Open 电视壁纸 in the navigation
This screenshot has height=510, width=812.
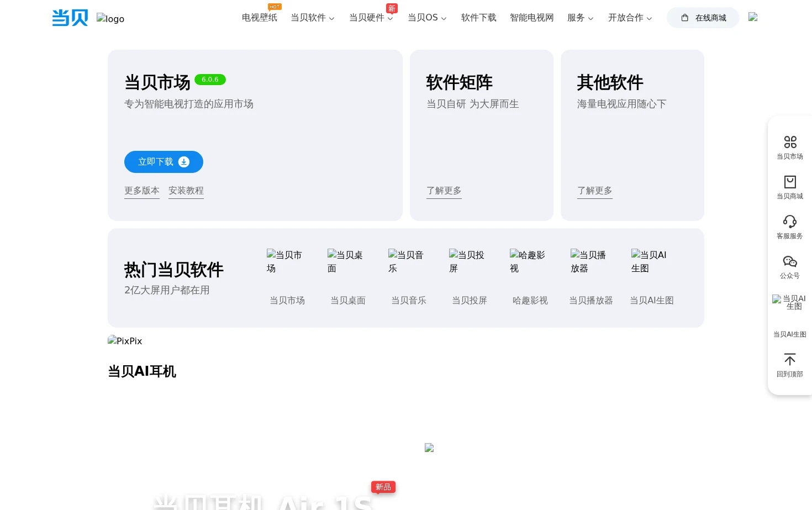coord(260,18)
